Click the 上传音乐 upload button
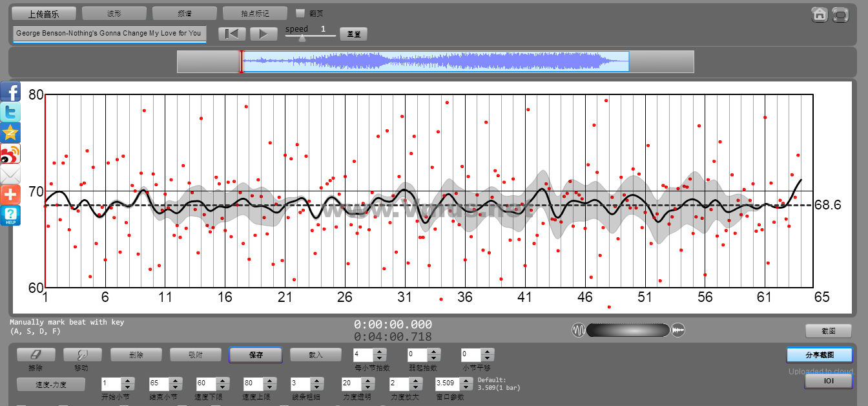The image size is (868, 406). [44, 13]
